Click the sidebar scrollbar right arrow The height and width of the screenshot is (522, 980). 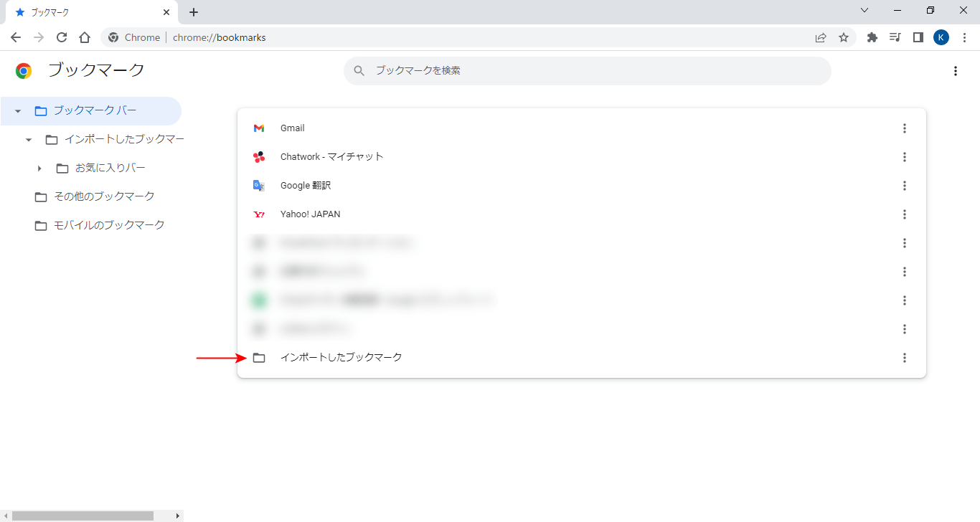point(178,516)
